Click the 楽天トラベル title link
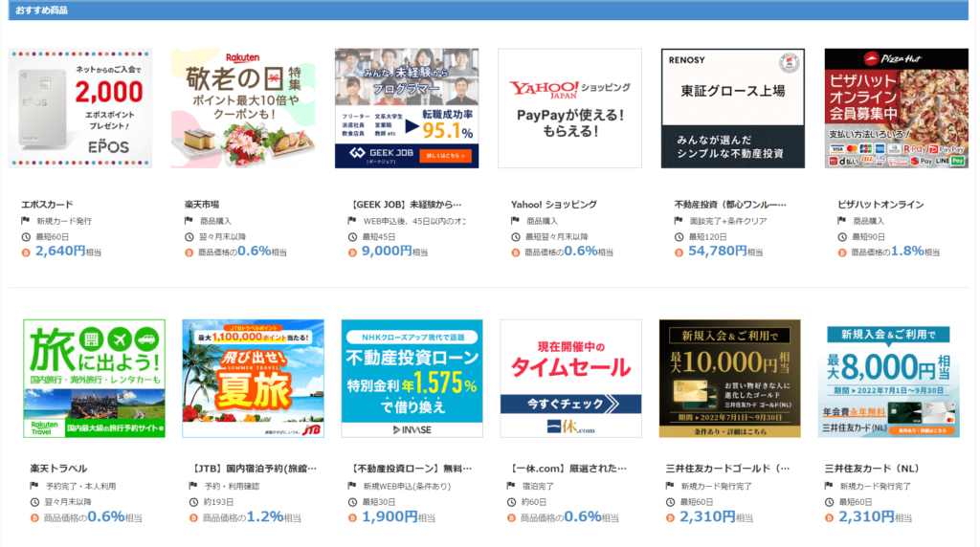This screenshot has height=547, width=980. coord(58,469)
